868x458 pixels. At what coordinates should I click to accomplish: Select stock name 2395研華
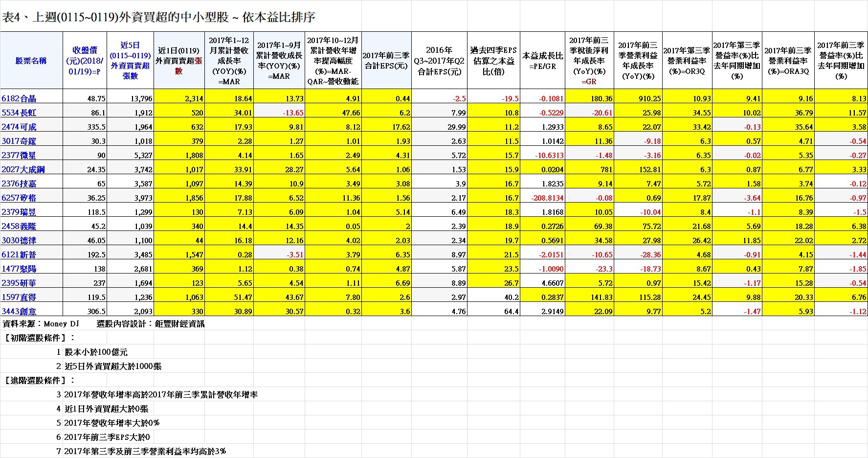[x=19, y=283]
